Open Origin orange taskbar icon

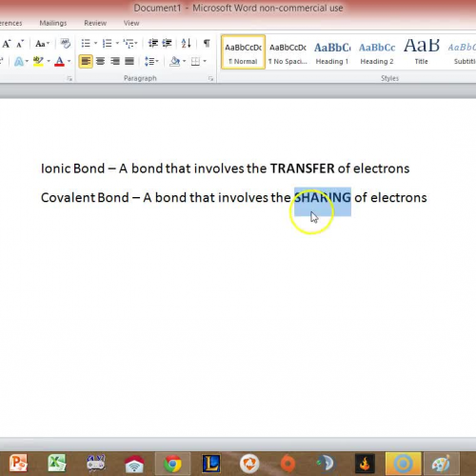pos(288,464)
